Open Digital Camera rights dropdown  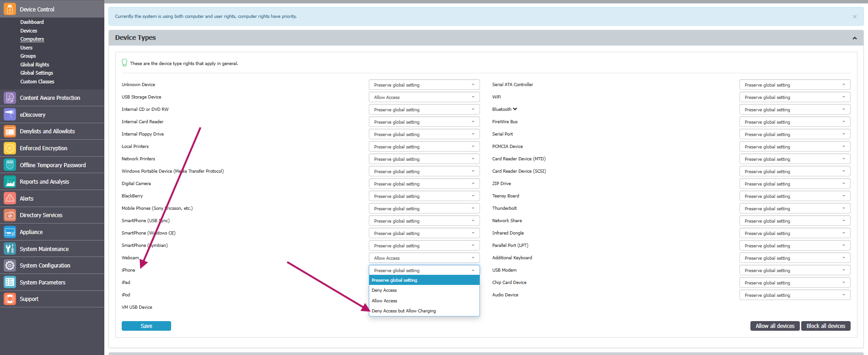424,184
